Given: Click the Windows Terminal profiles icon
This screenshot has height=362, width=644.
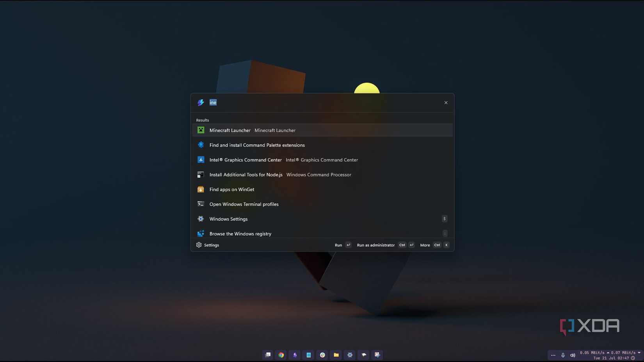Looking at the screenshot, I should [201, 204].
